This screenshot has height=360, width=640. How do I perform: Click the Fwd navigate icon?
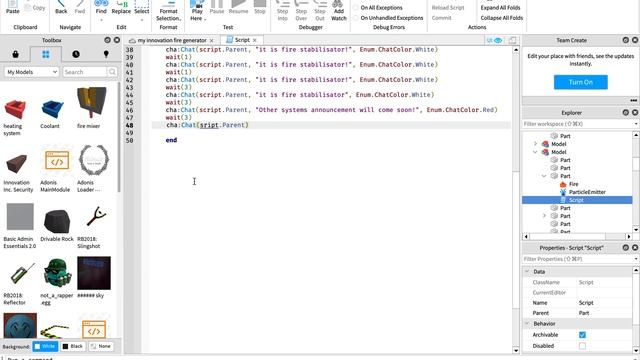[x=80, y=7]
